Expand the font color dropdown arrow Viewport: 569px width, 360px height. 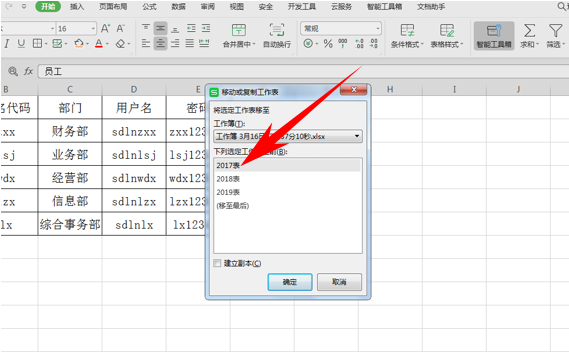tap(107, 44)
